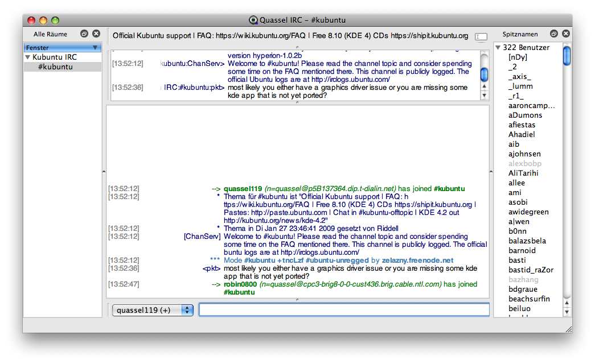Select nick aDumons in user list
This screenshot has height=364, width=595.
525,115
